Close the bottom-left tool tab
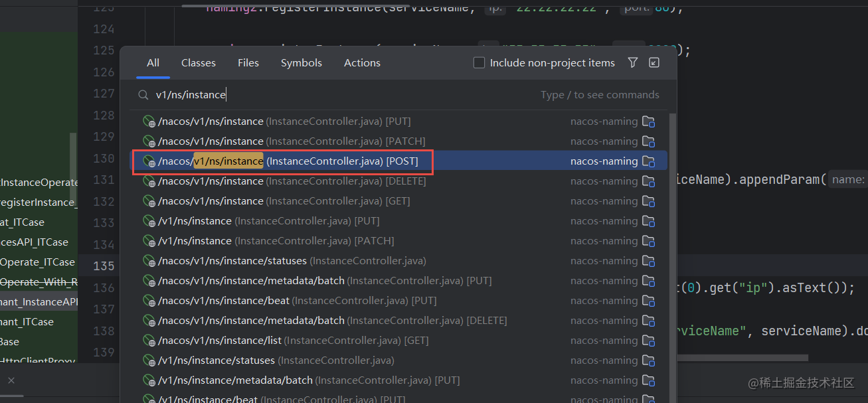Screen dimensions: 868x403 (11, 380)
